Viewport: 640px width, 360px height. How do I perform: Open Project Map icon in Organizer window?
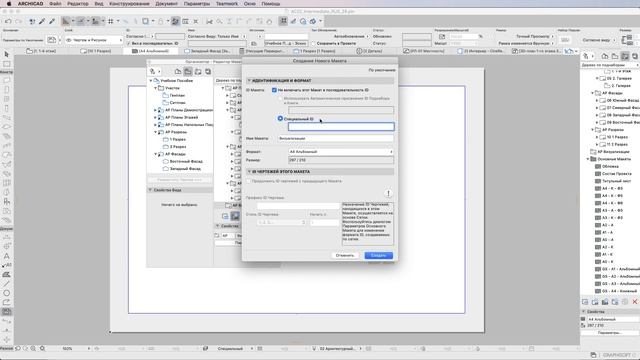(178, 71)
